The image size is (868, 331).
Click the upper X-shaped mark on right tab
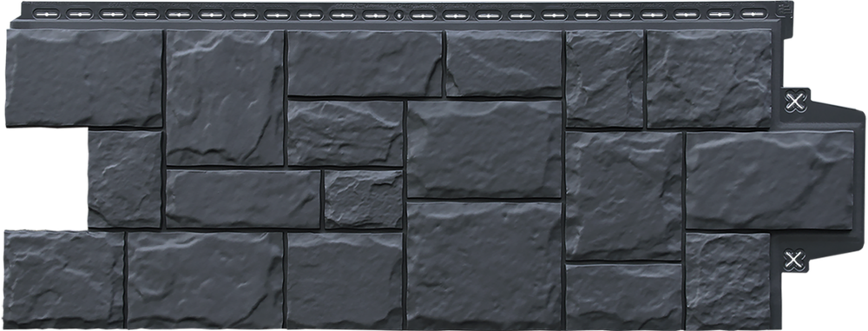(x=795, y=102)
